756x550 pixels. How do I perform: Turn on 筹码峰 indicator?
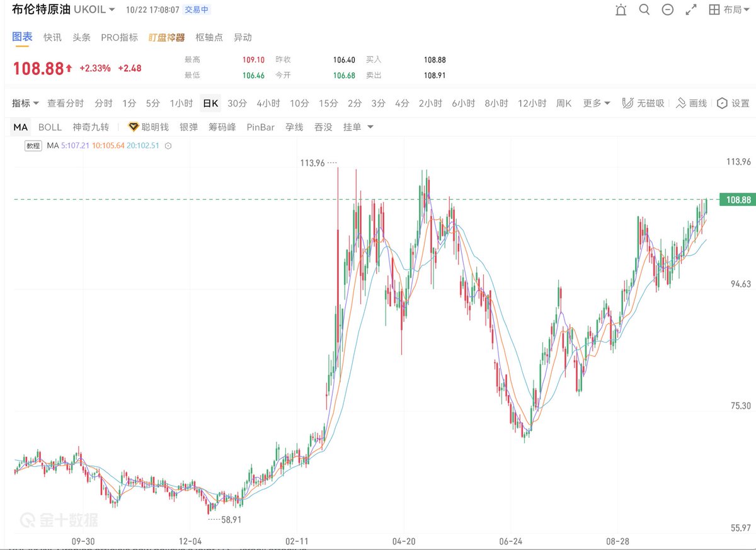222,127
